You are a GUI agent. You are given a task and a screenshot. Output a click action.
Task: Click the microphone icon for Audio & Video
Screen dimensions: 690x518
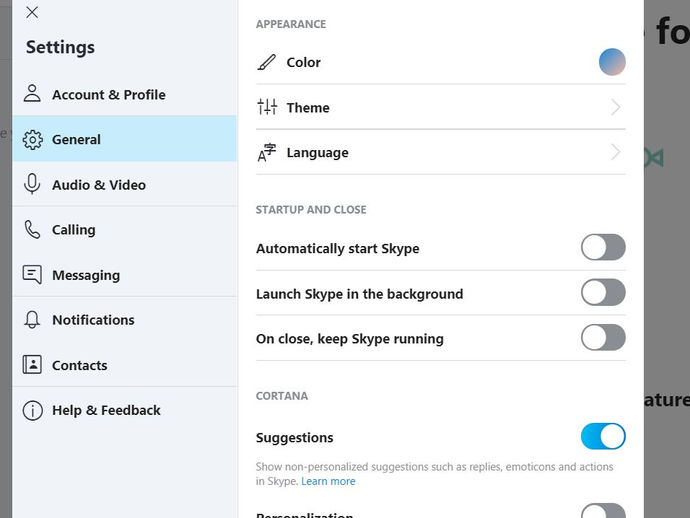click(x=32, y=184)
